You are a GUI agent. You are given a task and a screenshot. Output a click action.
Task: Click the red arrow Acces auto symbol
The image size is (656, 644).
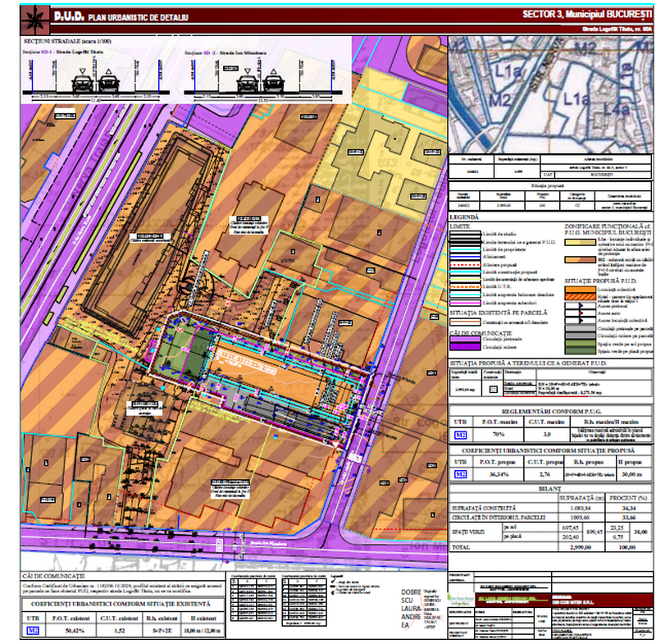pos(581,313)
